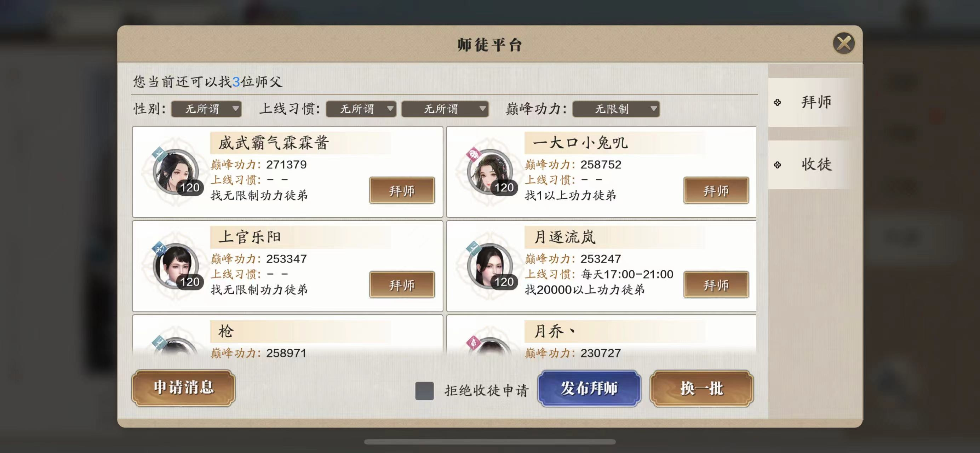The image size is (980, 453).
Task: Switch to the 拜师 tab
Action: pyautogui.click(x=809, y=102)
